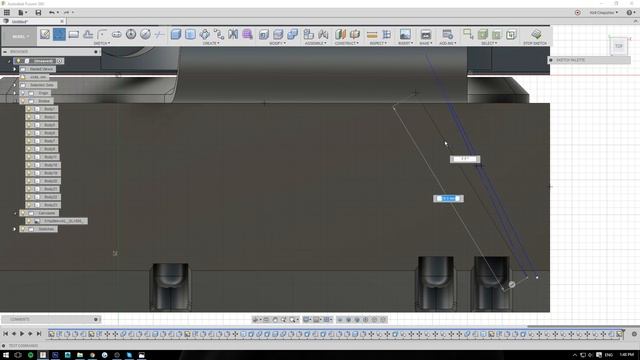Image resolution: width=640 pixels, height=360 pixels.
Task: Expand the Selection Sets folder
Action: (15, 85)
